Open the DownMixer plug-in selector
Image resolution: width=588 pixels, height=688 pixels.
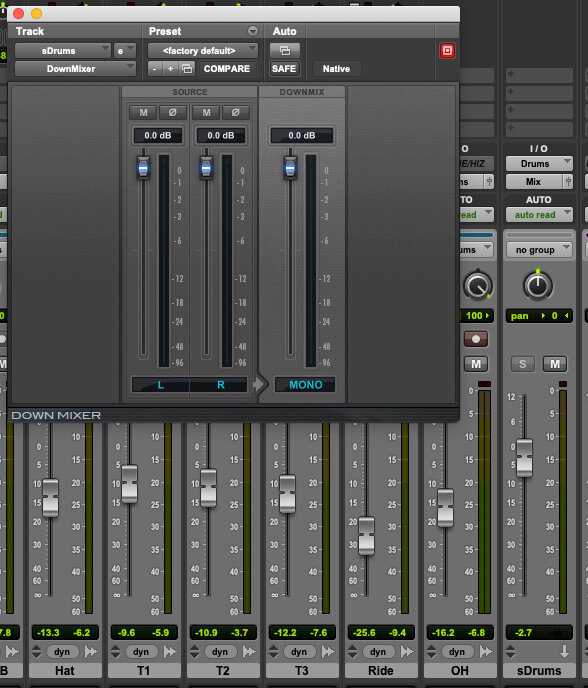point(75,69)
